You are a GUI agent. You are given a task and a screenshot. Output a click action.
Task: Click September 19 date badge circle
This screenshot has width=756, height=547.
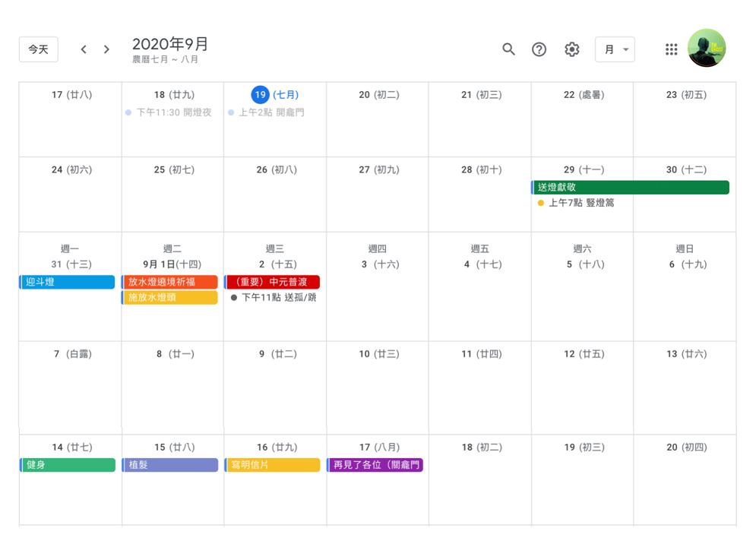(261, 95)
